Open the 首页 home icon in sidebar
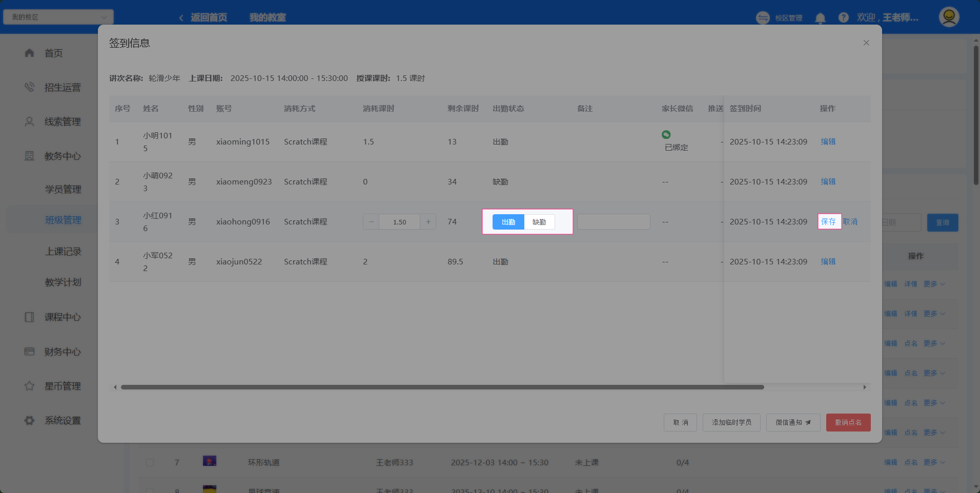Image resolution: width=980 pixels, height=493 pixels. (x=29, y=53)
